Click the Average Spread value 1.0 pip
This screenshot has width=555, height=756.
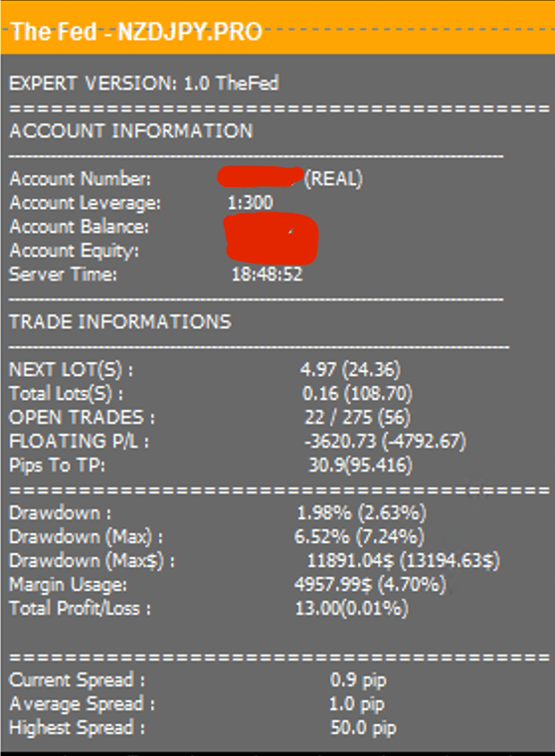(357, 704)
